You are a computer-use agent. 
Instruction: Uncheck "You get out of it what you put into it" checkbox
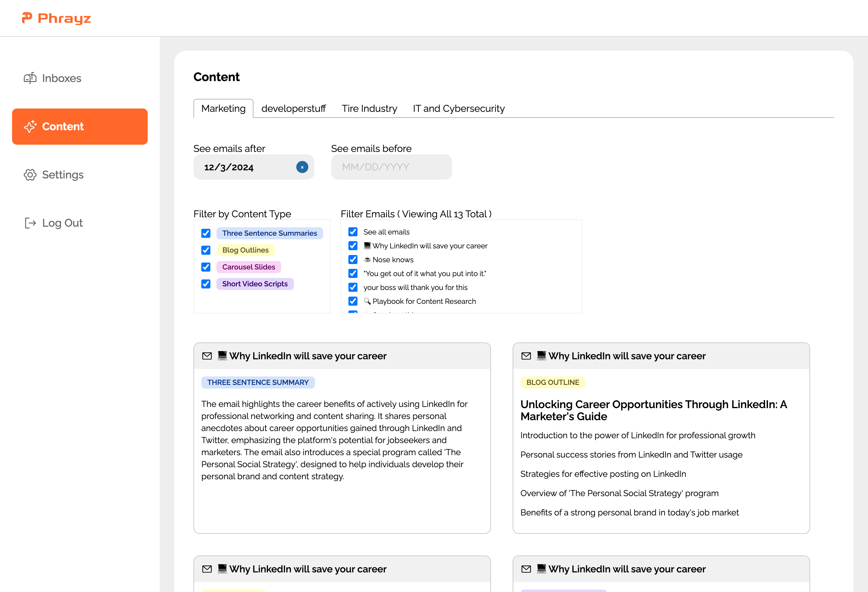(x=353, y=273)
